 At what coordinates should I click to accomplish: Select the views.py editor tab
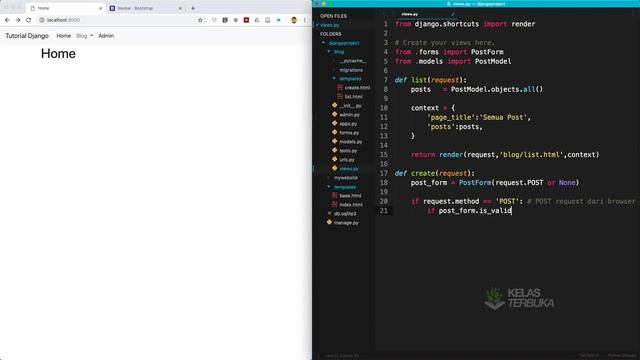(x=409, y=14)
